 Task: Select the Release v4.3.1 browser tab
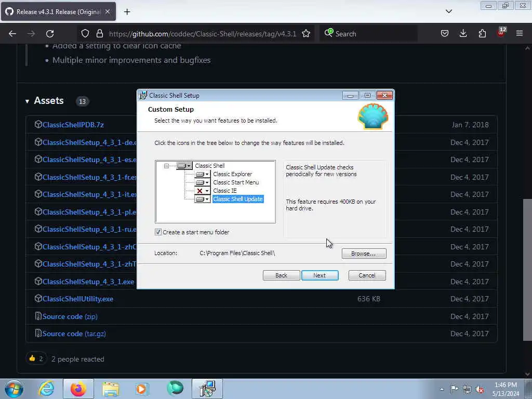tap(58, 11)
